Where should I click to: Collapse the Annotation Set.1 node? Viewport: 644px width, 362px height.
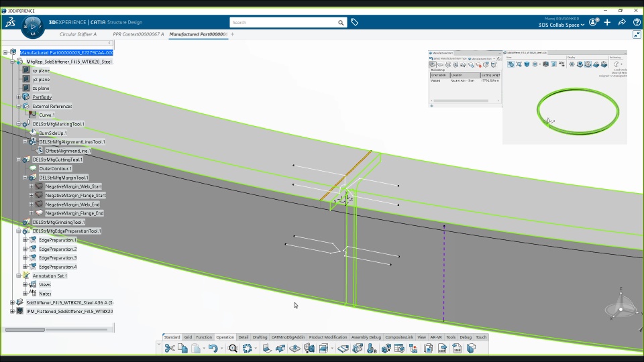click(19, 276)
